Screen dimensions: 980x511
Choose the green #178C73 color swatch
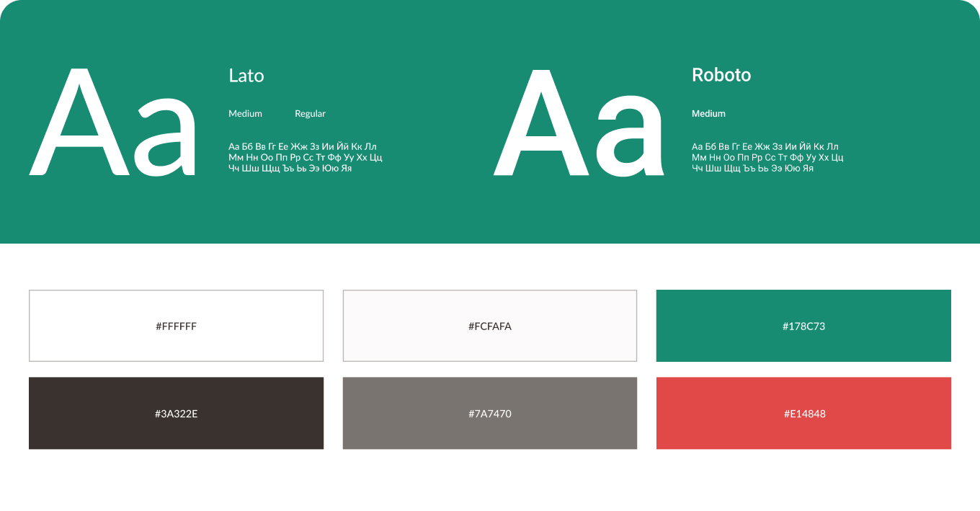click(x=803, y=326)
